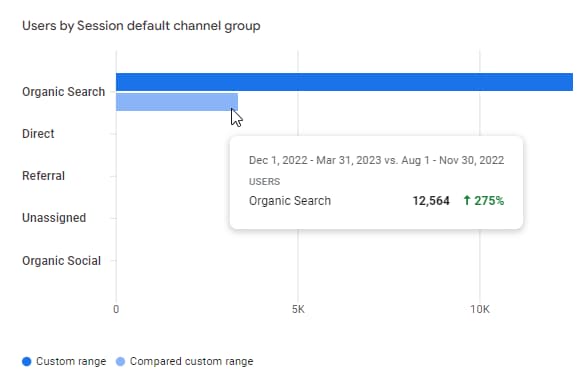Select the Organic Social channel label
The height and width of the screenshot is (384, 578).
point(61,261)
